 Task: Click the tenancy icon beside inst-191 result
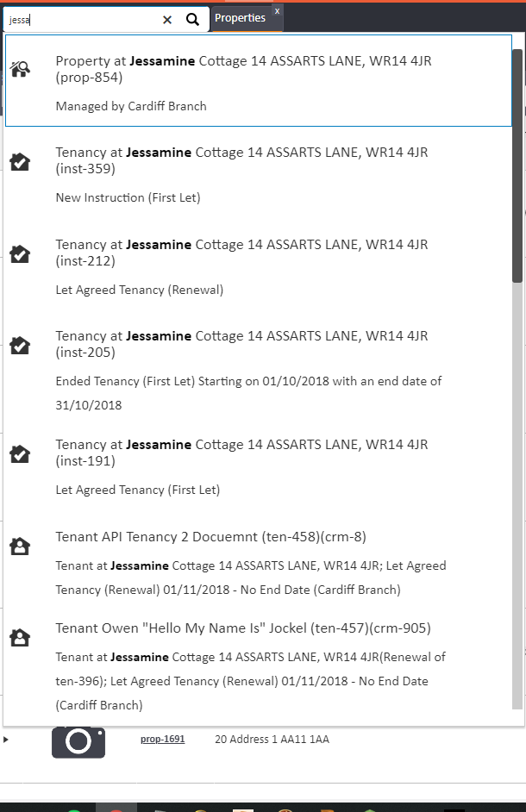[20, 453]
